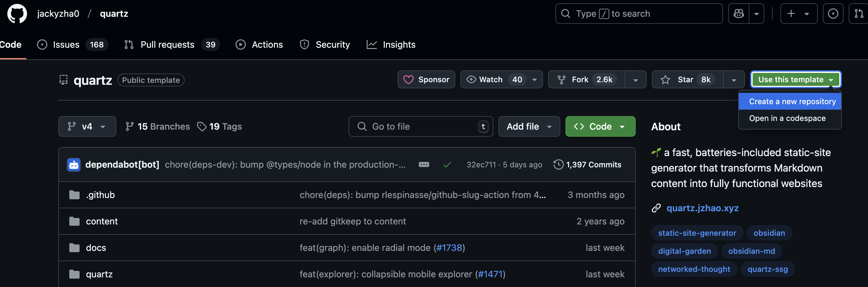Open the obsidian-md topic tag
This screenshot has width=868, height=287.
[751, 251]
